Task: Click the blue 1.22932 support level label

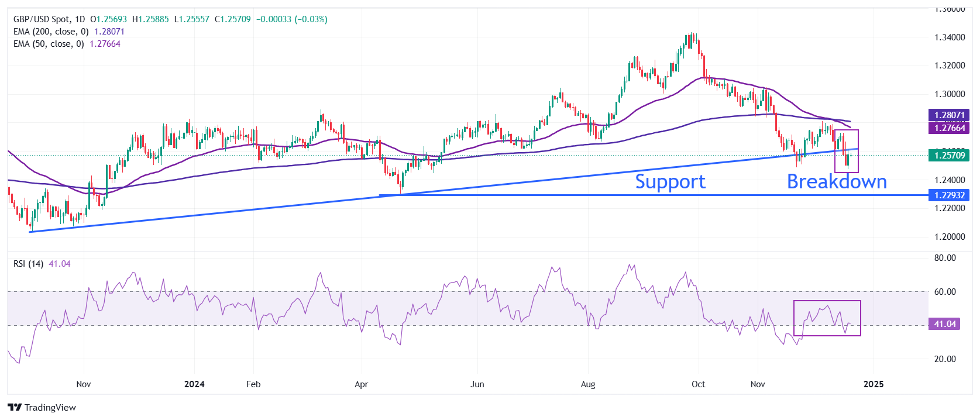Action: [x=948, y=195]
